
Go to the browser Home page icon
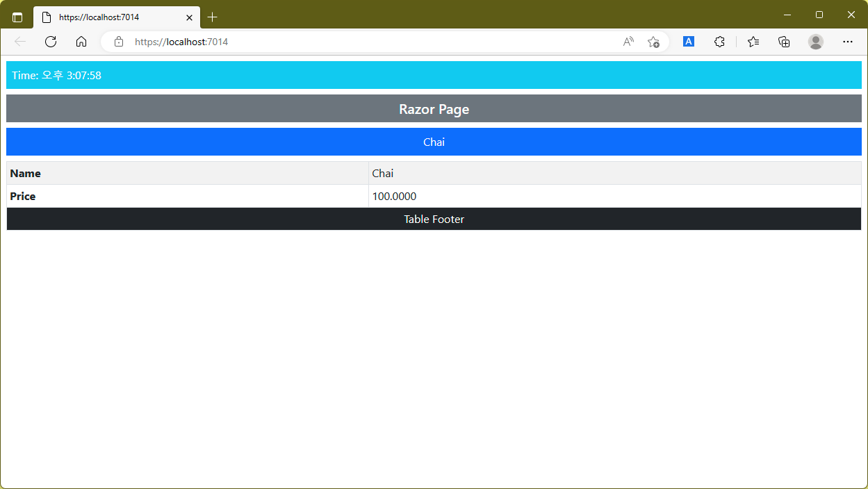tap(81, 42)
